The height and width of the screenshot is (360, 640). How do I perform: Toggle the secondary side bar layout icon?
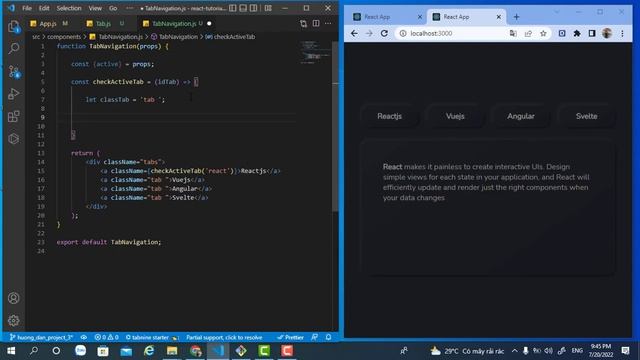tap(254, 8)
